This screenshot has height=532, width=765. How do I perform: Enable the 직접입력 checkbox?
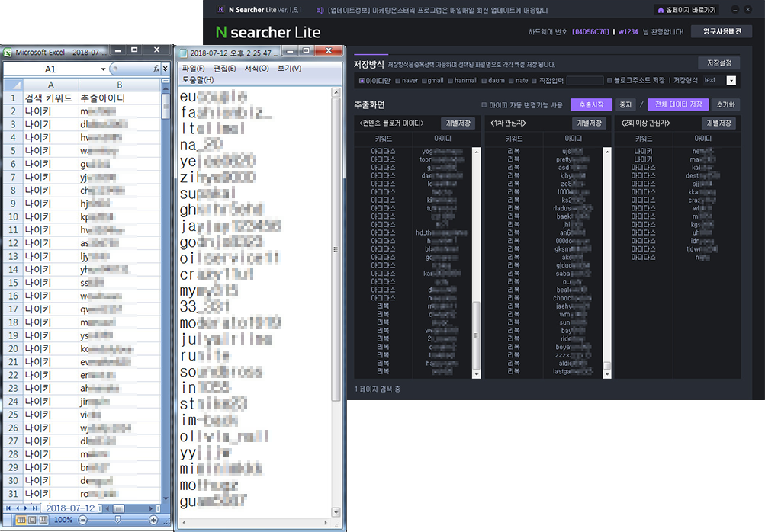pos(534,81)
